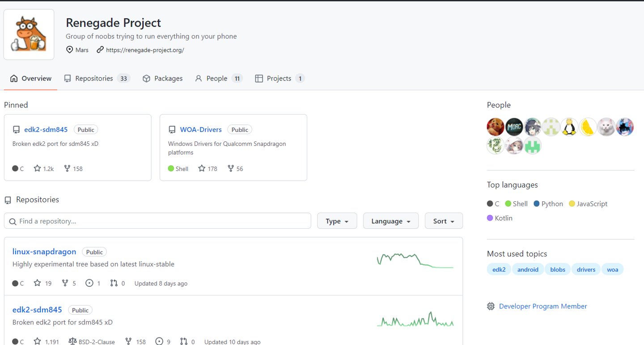The image size is (644, 345).
Task: Open the Tux penguin member avatar
Action: tap(570, 127)
